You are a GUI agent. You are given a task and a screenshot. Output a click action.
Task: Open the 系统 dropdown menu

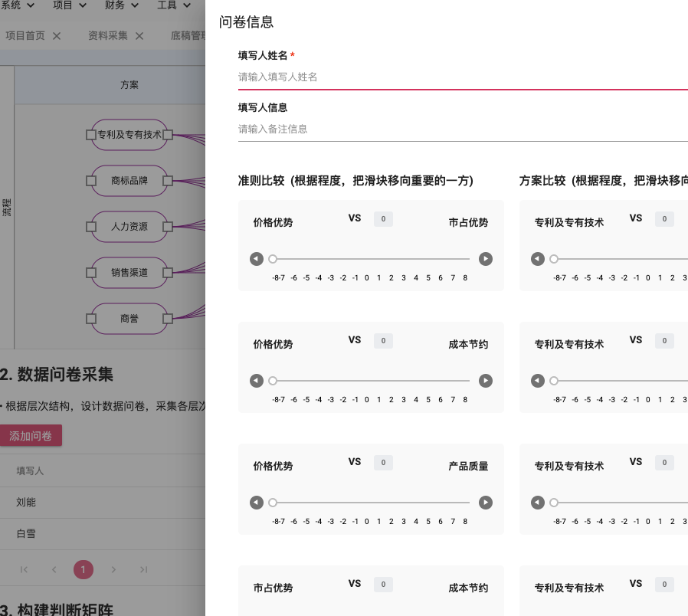pos(17,5)
